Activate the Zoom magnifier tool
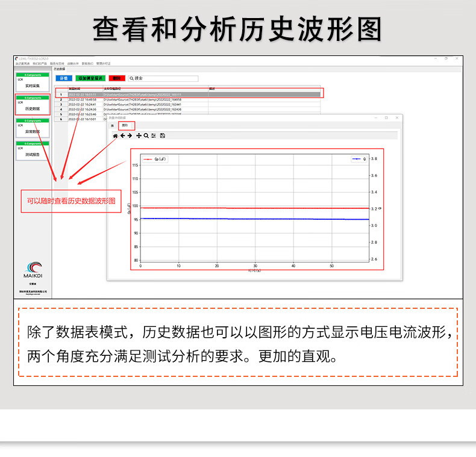The image size is (476, 457). (x=146, y=135)
